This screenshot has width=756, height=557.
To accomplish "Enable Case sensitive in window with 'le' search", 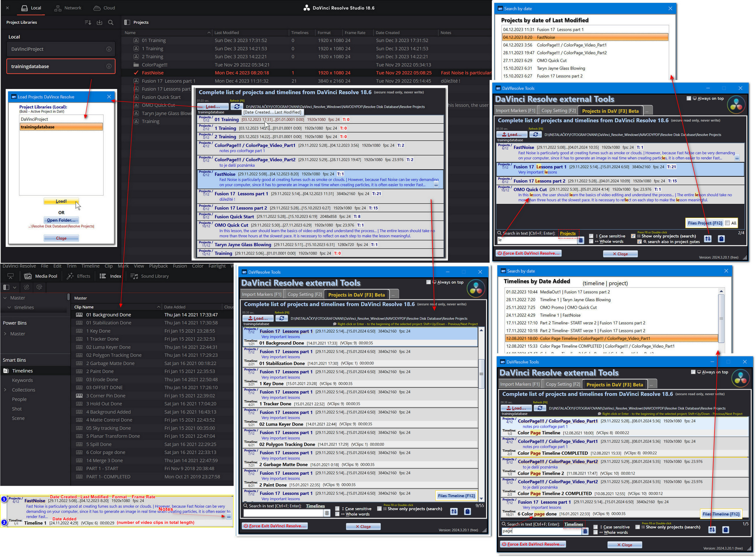I will coord(591,236).
